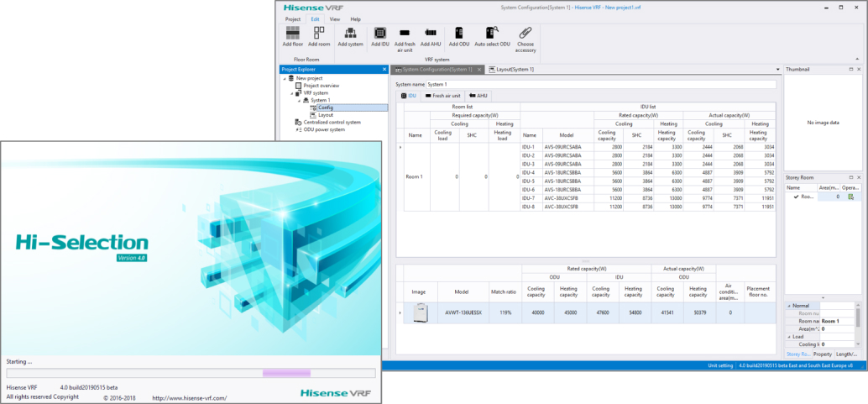
Task: Close the Project Explorer panel
Action: [x=384, y=69]
